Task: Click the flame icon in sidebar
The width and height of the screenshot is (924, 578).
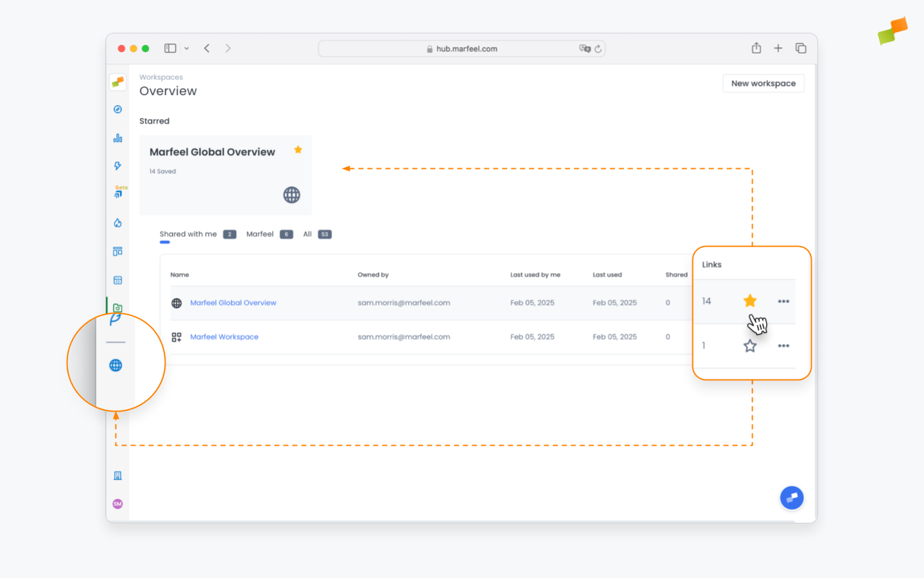Action: (117, 223)
